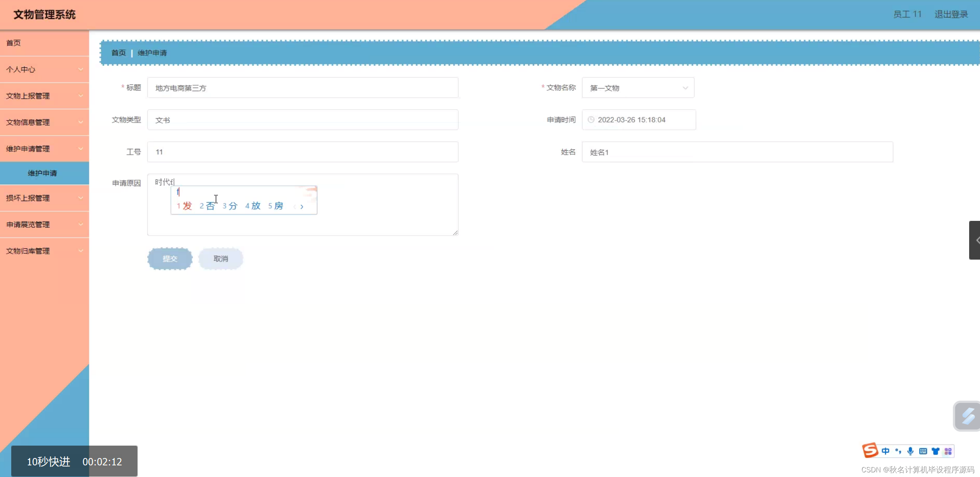980x477 pixels.
Task: Click the IME skin shirt icon
Action: coord(935,451)
